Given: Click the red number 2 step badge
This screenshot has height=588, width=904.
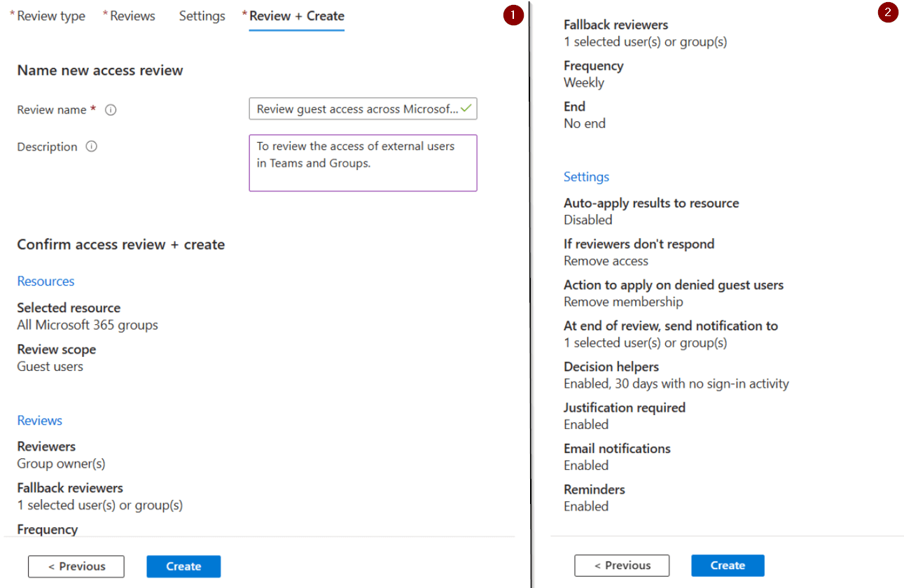Looking at the screenshot, I should [887, 12].
